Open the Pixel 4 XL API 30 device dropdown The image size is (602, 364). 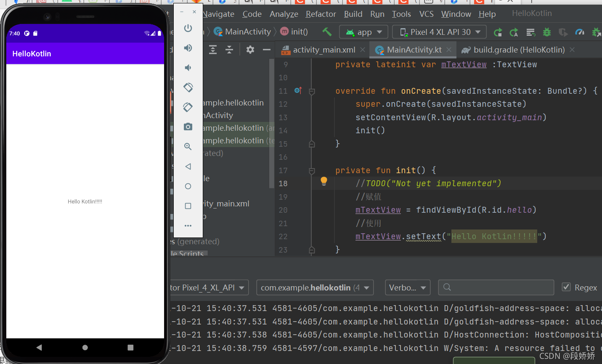[439, 32]
